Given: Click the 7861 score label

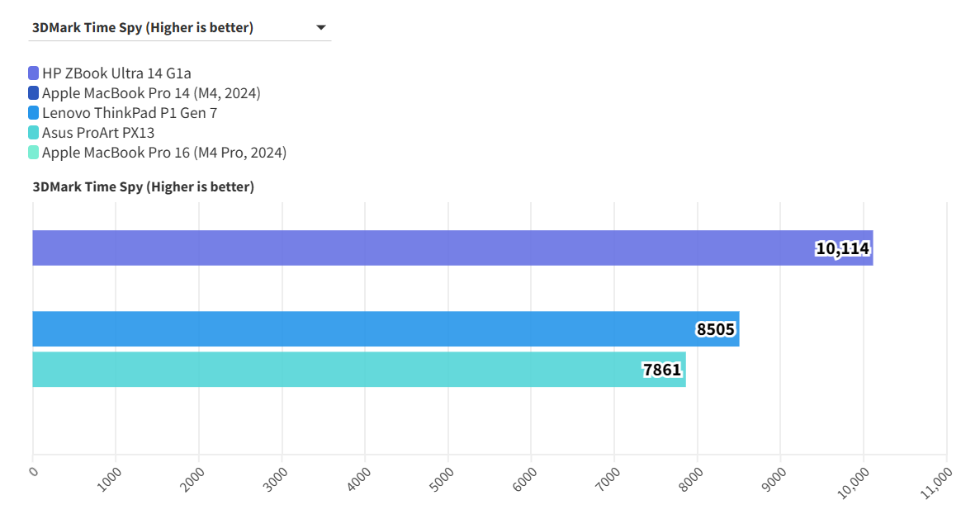Looking at the screenshot, I should pos(663,370).
